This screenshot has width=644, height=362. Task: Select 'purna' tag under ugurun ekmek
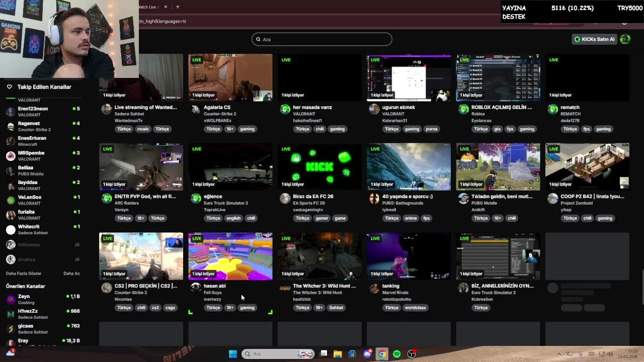[x=431, y=129]
